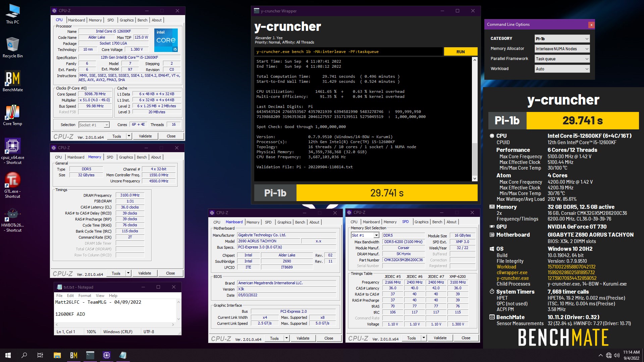Show hidden system tray icons

click(600, 355)
